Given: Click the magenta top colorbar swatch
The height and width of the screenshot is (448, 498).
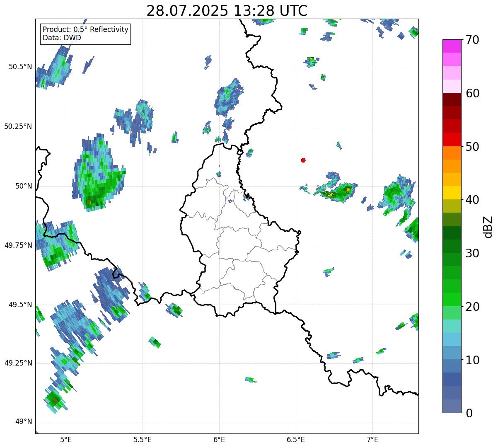Looking at the screenshot, I should coord(452,46).
